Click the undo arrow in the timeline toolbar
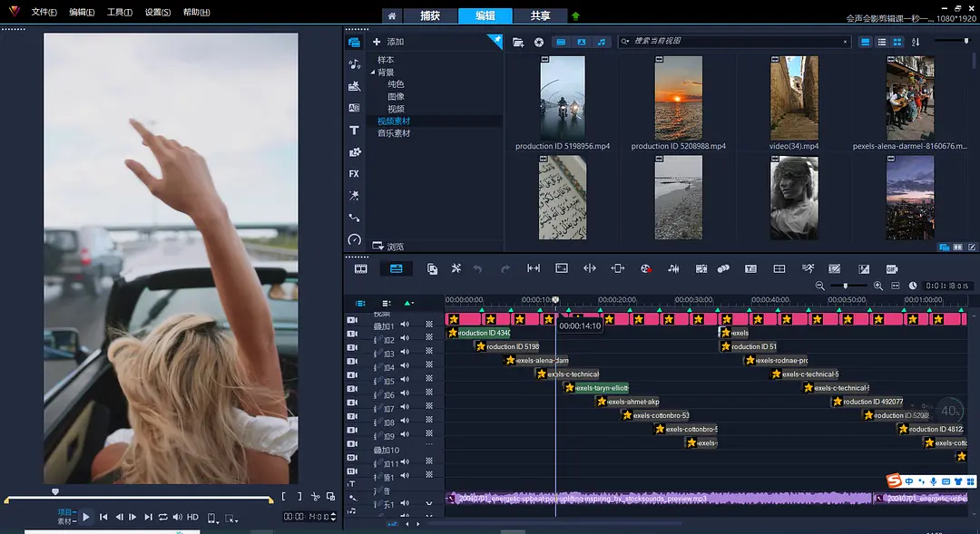 [478, 268]
